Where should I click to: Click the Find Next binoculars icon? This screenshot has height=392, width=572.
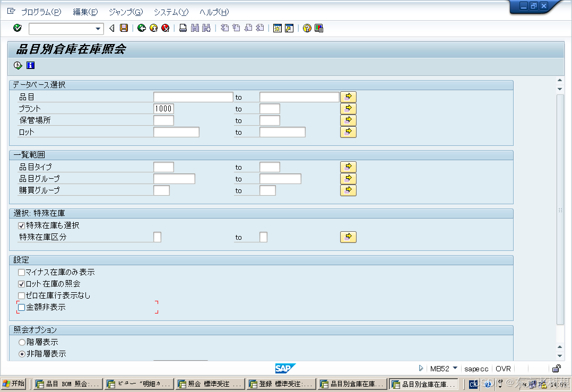click(x=206, y=28)
